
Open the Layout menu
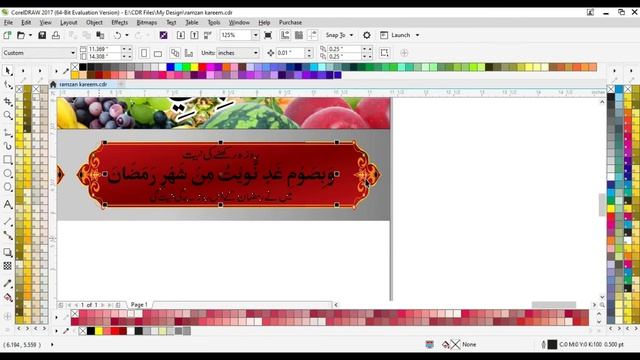(69, 22)
